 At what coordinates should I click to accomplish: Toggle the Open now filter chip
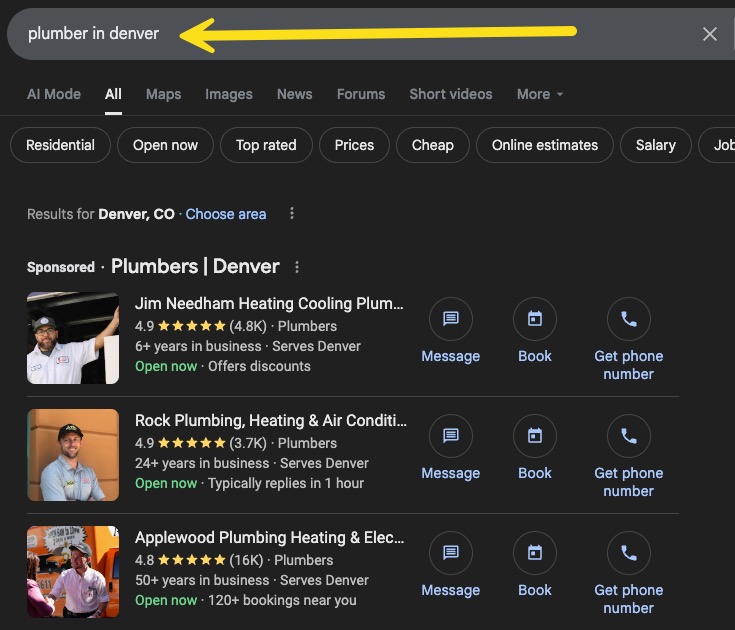165,145
